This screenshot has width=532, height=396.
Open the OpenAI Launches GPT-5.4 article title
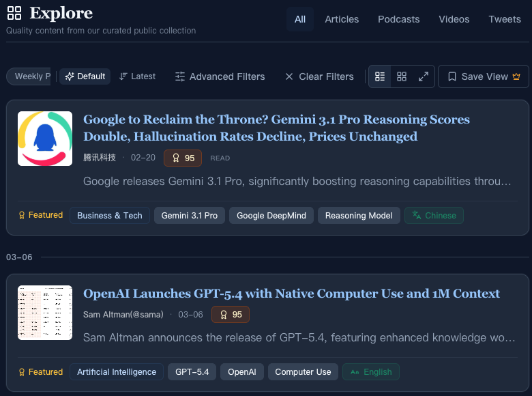coord(291,294)
